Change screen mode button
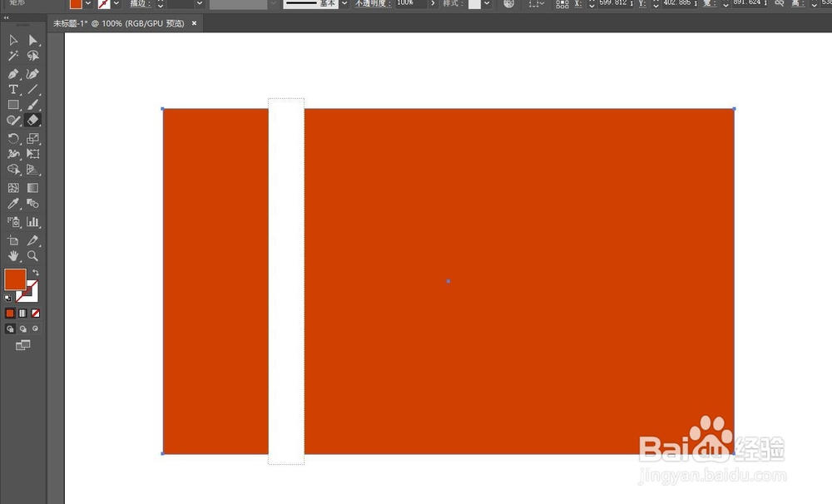The image size is (832, 504). pos(22,345)
